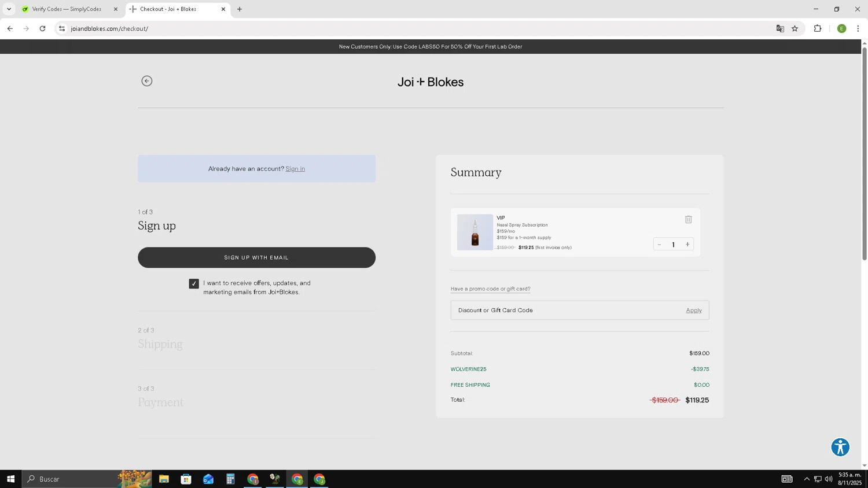Click the nasal spray product thumbnail
Viewport: 868px width, 488px height.
point(475,232)
